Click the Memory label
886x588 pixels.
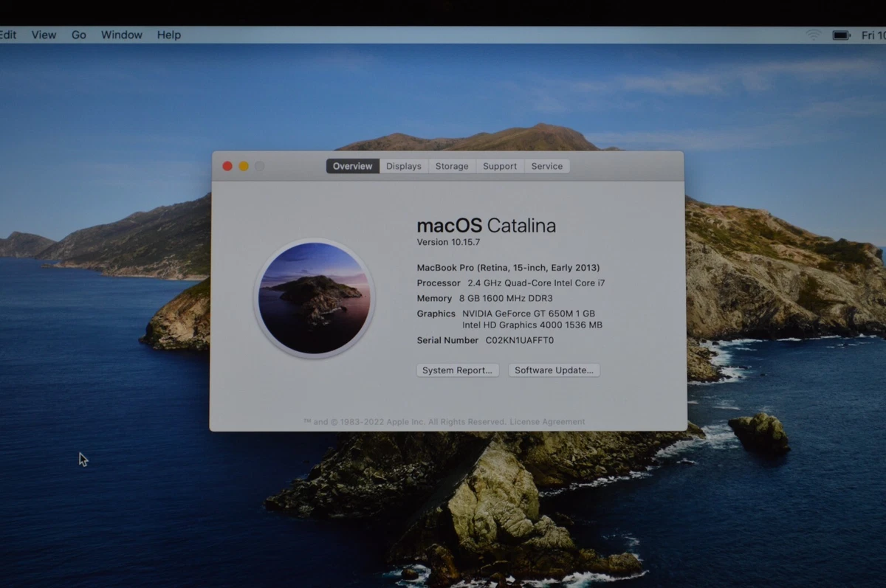[x=434, y=299]
